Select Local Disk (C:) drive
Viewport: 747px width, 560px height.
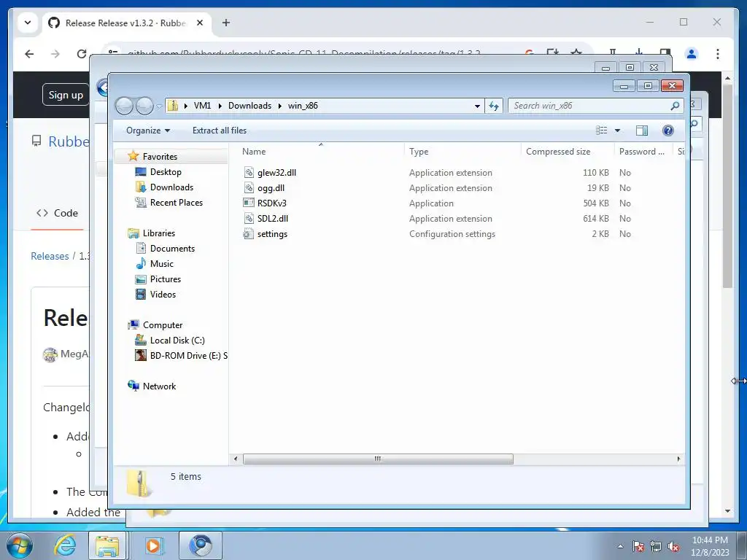click(x=177, y=340)
